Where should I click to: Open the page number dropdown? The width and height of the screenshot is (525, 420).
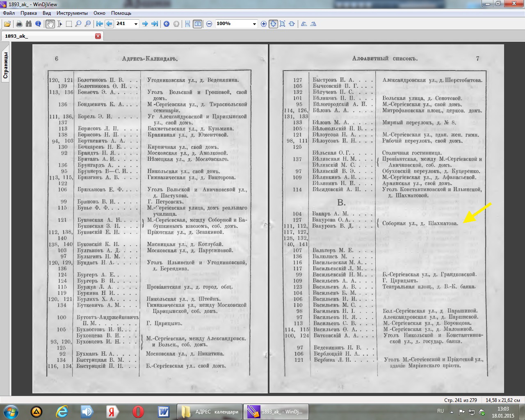click(x=136, y=24)
